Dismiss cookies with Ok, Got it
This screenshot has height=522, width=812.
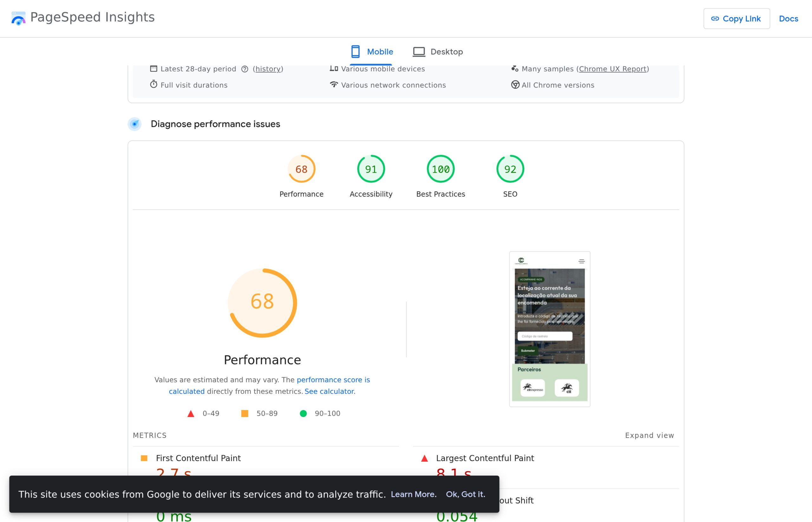click(x=466, y=494)
